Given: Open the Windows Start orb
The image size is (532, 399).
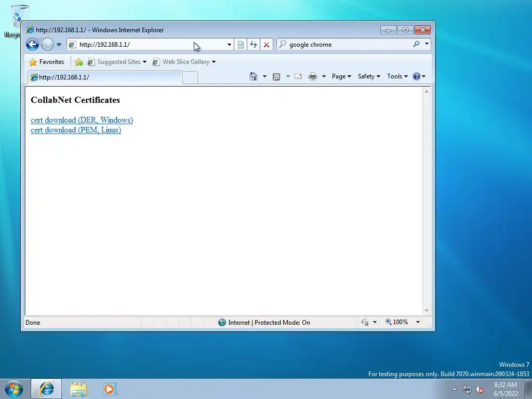Looking at the screenshot, I should point(14,389).
